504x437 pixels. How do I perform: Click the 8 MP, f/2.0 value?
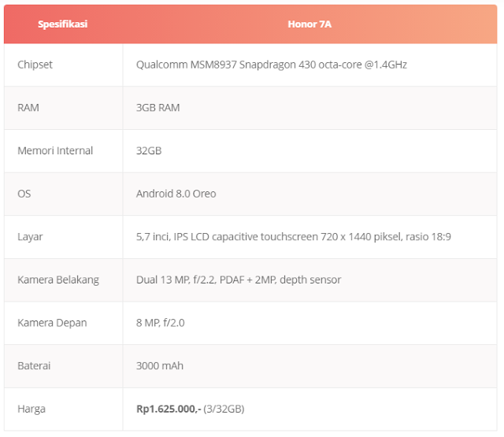161,323
